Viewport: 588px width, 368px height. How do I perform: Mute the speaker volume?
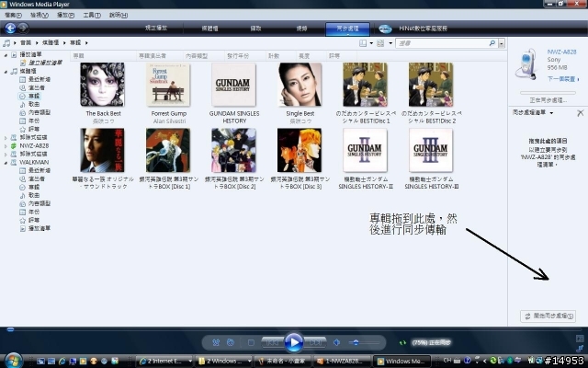pyautogui.click(x=337, y=342)
